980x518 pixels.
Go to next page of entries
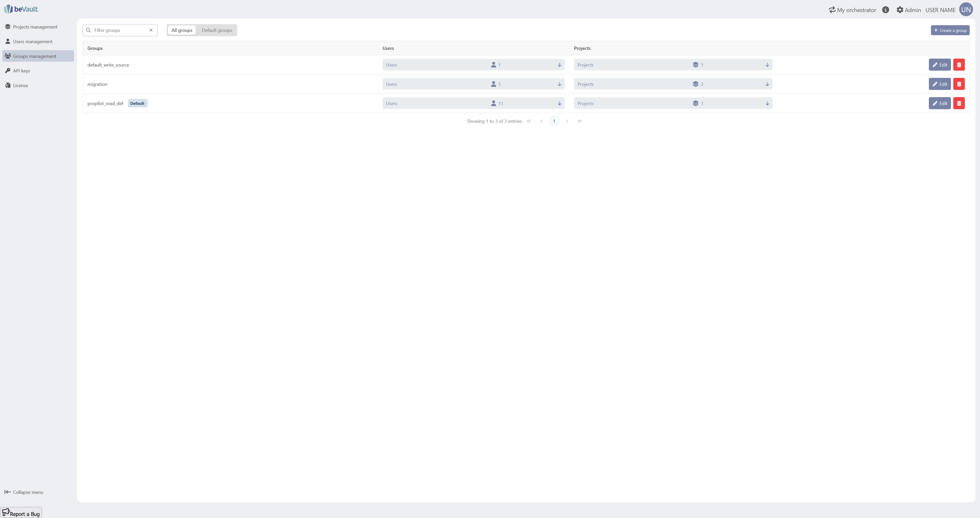[567, 121]
